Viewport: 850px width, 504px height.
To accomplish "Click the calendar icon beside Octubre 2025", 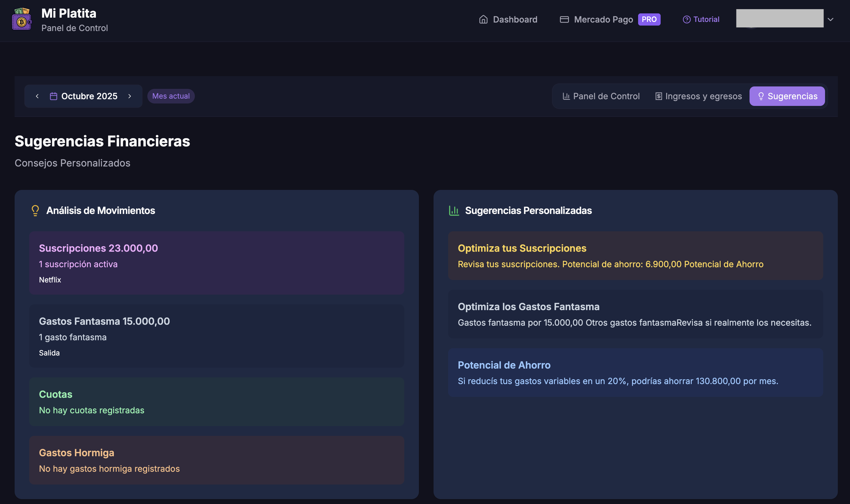I will click(x=53, y=96).
